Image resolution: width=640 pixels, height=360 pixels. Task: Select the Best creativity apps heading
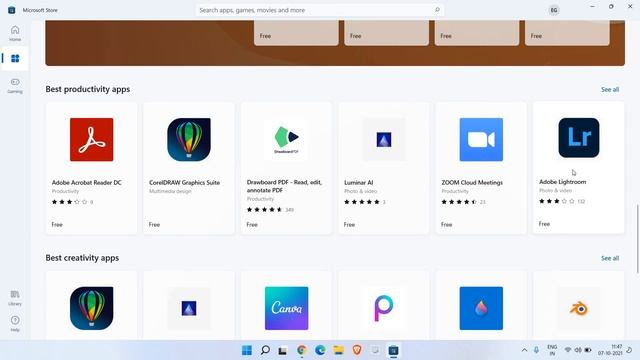[82, 258]
